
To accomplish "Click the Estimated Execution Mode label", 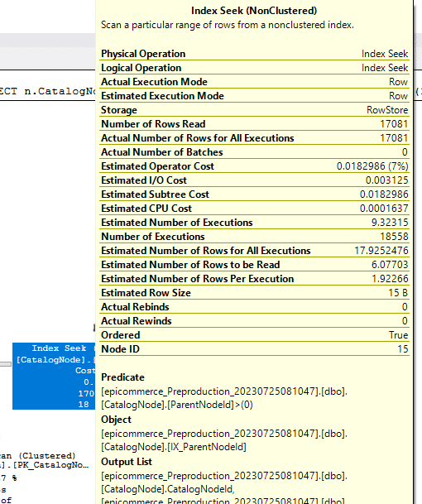I will [x=162, y=96].
